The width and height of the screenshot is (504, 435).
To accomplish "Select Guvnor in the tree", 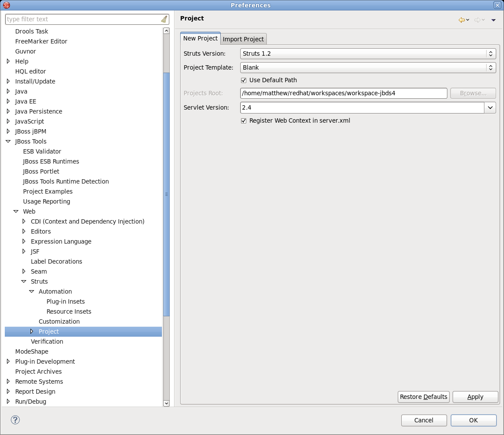I will click(25, 51).
